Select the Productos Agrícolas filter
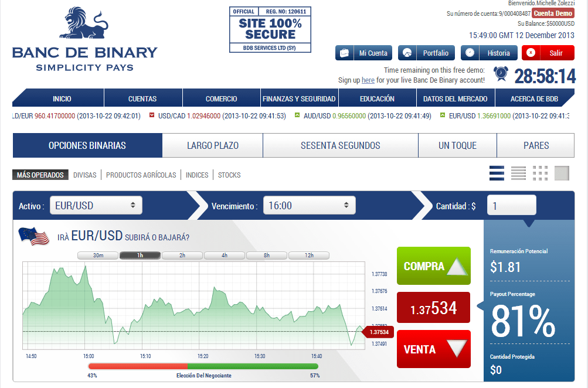 click(141, 175)
